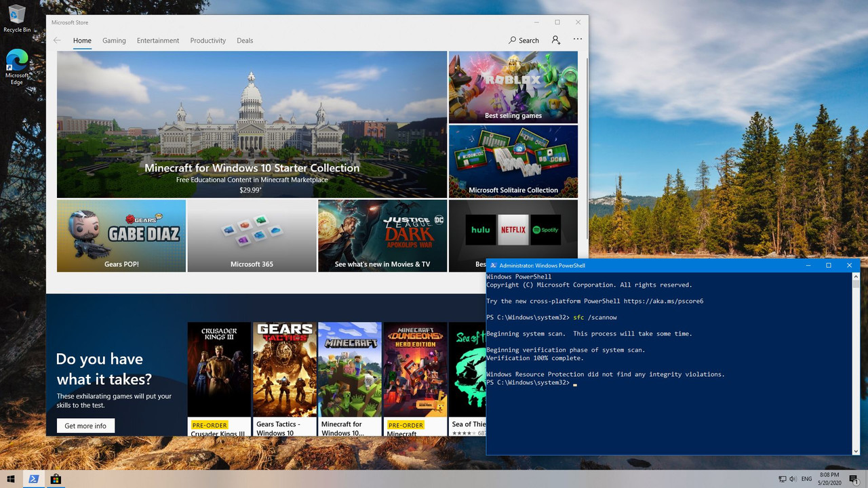Minimize the Microsoft Store window

tap(536, 22)
